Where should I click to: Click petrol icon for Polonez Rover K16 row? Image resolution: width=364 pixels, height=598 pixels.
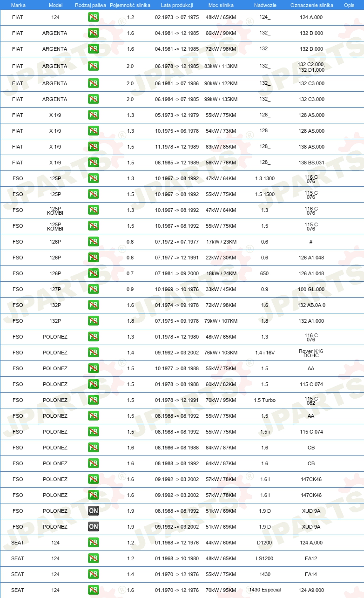point(93,353)
